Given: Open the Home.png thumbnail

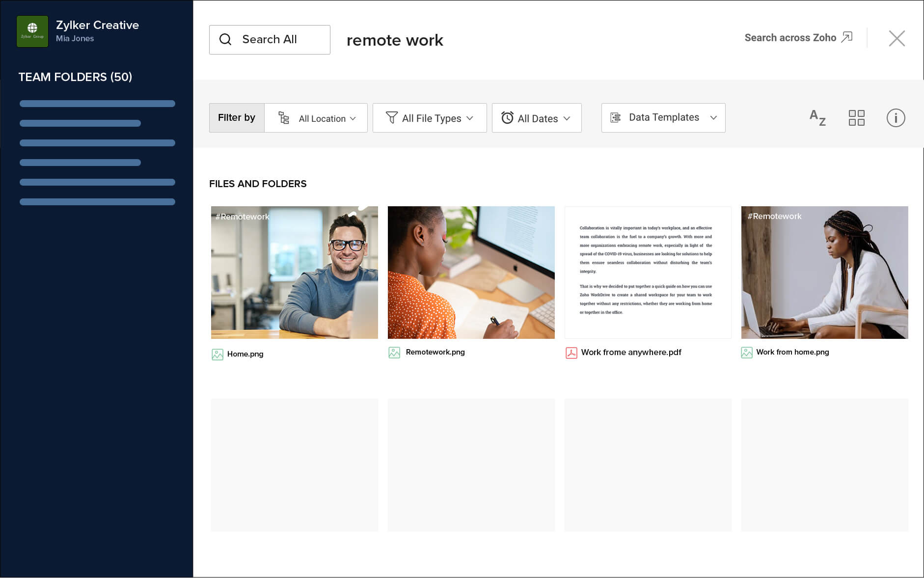Looking at the screenshot, I should (x=295, y=273).
